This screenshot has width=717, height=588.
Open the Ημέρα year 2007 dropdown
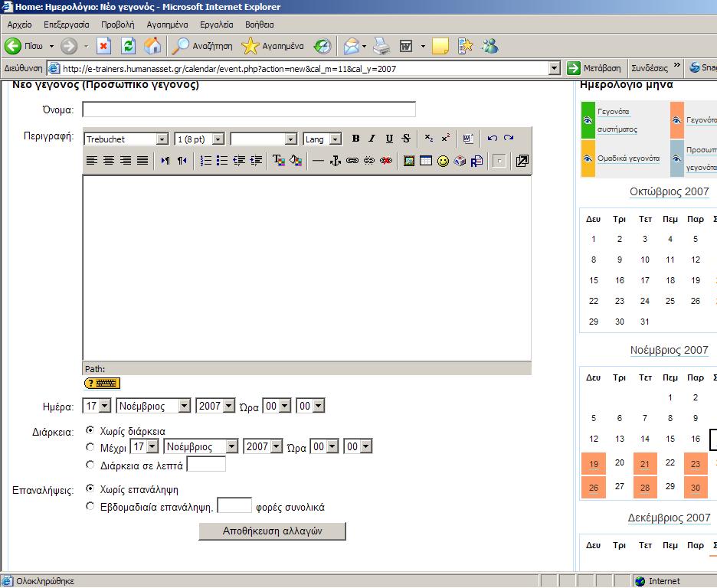215,406
